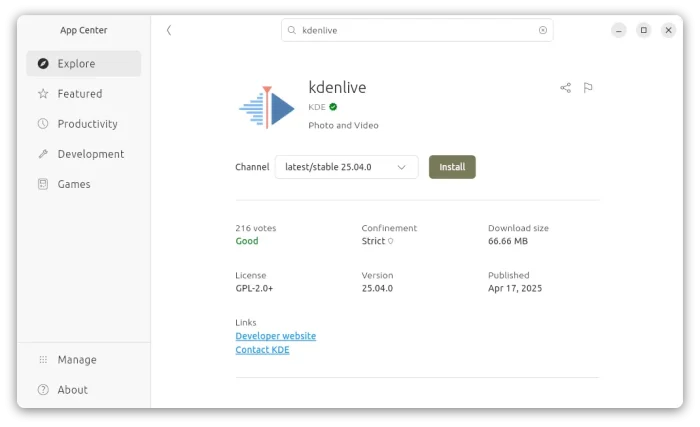Viewport: 700px width, 427px height.
Task: Click the search magnifier icon
Action: (292, 30)
